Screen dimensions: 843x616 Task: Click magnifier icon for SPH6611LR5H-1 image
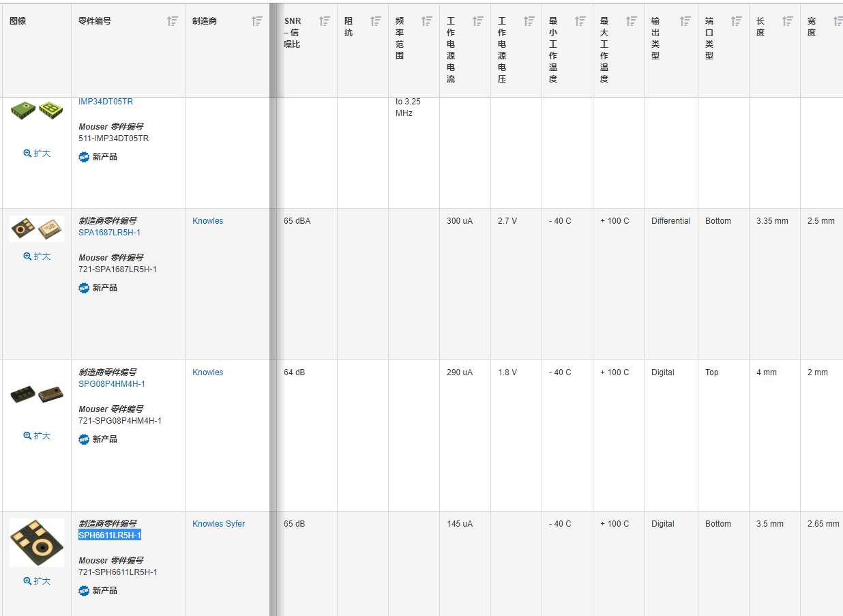(x=27, y=581)
